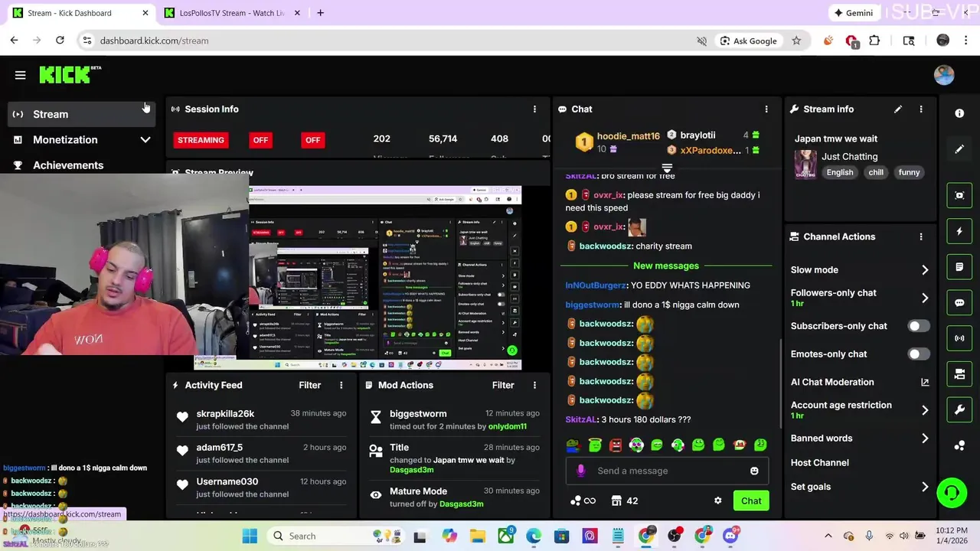The image size is (980, 551).
Task: Click the broadcast signal icon in the right sidebar
Action: coord(959,338)
